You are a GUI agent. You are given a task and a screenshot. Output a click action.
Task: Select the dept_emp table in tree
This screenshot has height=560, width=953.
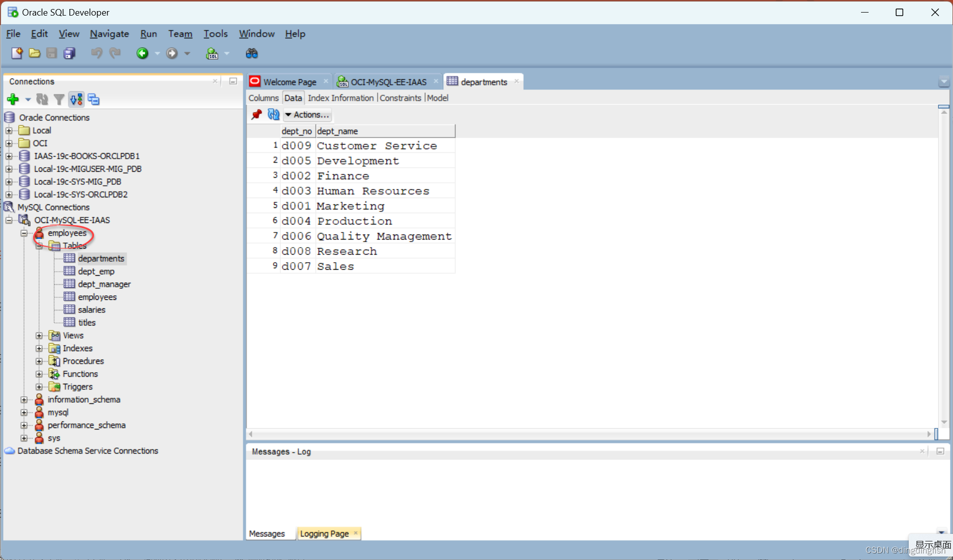[96, 271]
